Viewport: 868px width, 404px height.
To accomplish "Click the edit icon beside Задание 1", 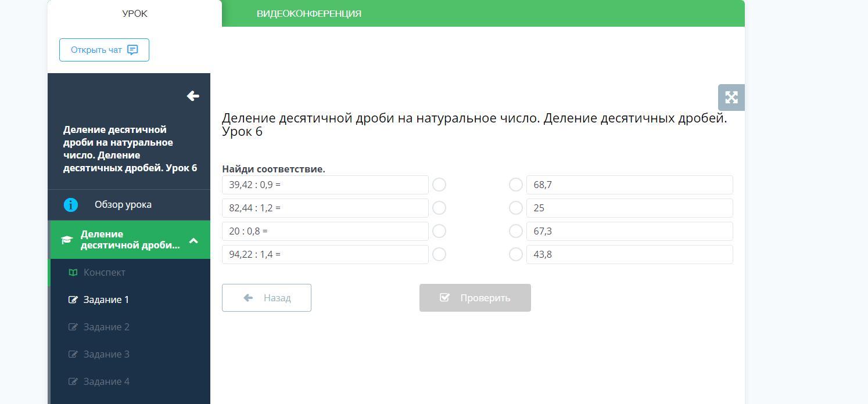I will [x=73, y=300].
